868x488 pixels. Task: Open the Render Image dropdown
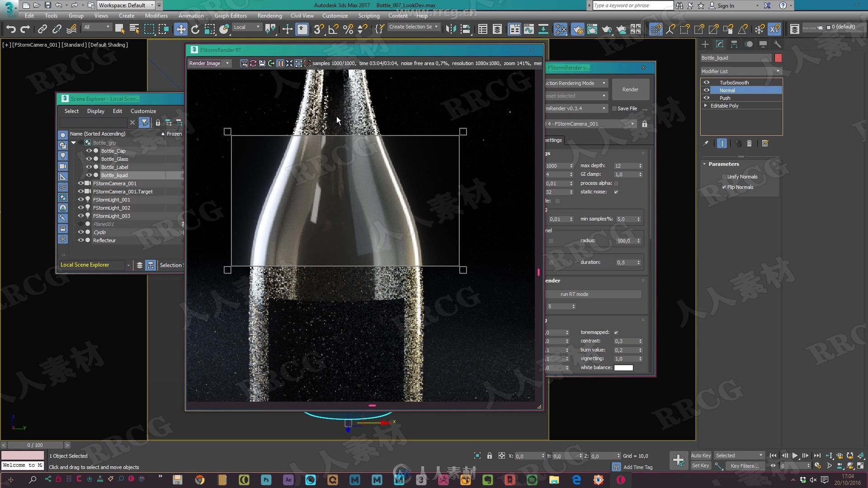(227, 63)
